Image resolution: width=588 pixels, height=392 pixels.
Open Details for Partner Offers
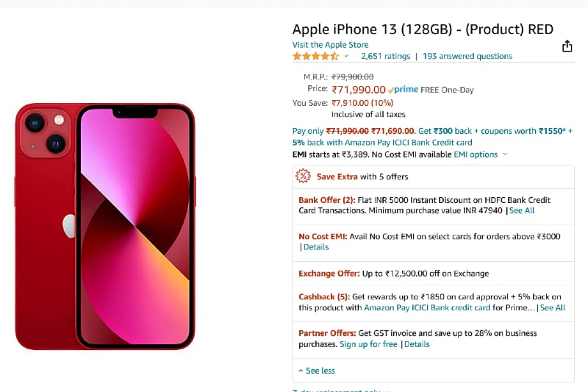tap(417, 344)
